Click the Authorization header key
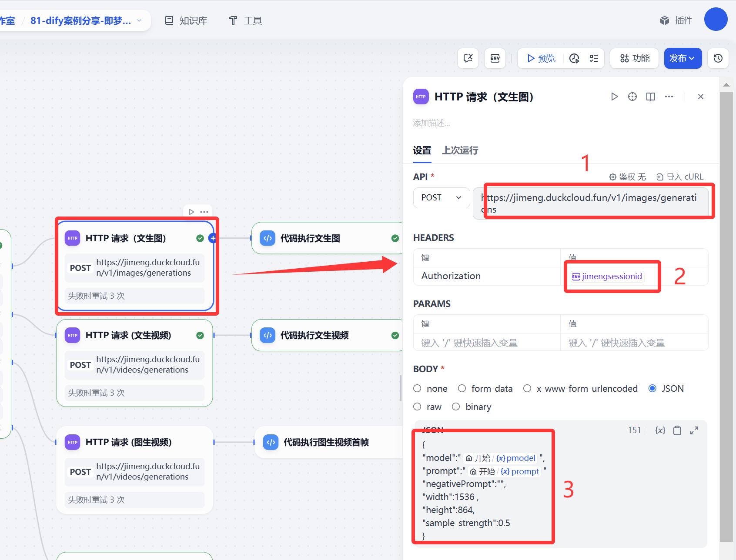This screenshot has height=560, width=736. (x=451, y=276)
